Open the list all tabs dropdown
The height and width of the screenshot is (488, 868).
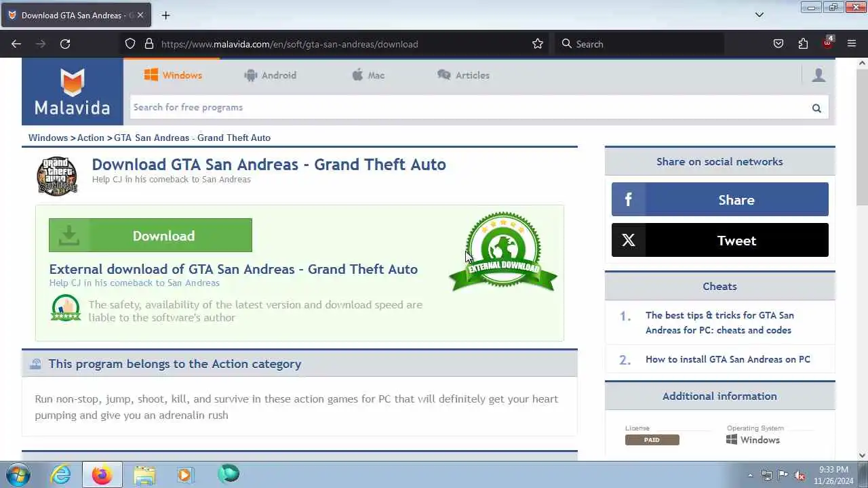[759, 15]
